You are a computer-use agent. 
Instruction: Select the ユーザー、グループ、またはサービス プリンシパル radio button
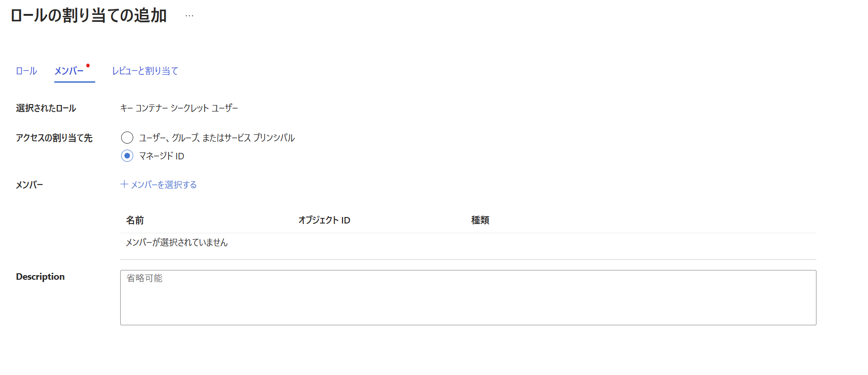point(127,138)
